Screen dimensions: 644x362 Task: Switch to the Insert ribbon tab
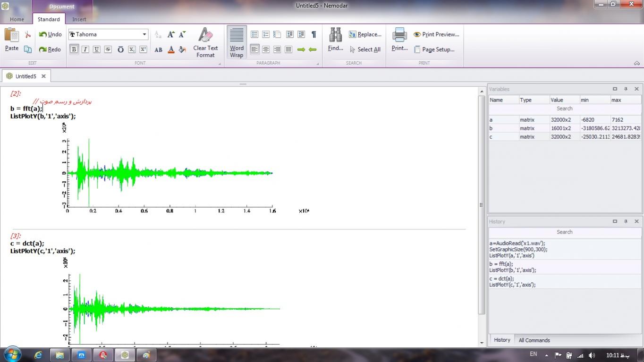click(x=79, y=19)
